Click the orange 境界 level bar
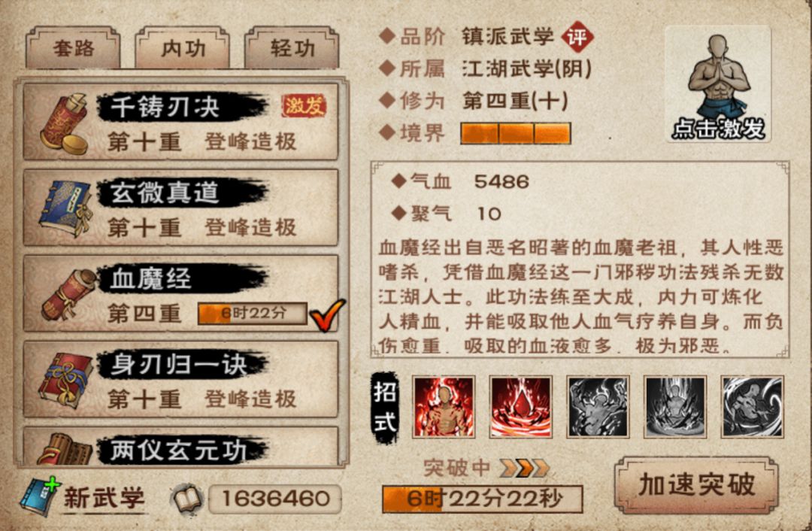 click(x=516, y=133)
